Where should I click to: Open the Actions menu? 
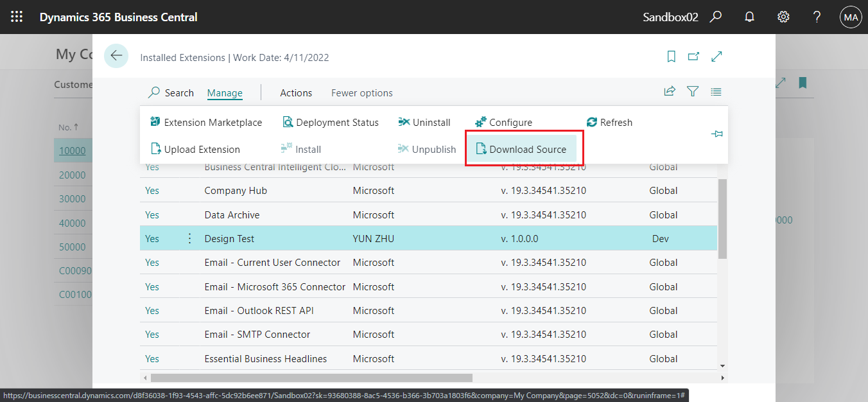(x=295, y=92)
